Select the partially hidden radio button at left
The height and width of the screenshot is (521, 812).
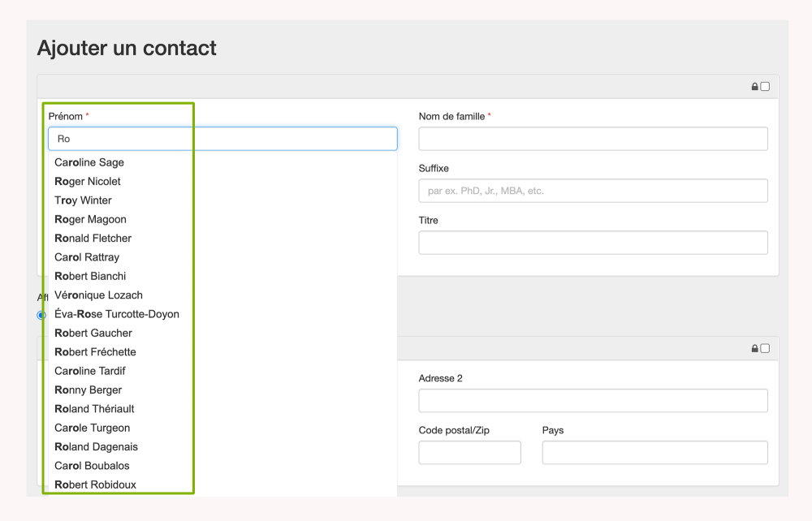tap(41, 315)
